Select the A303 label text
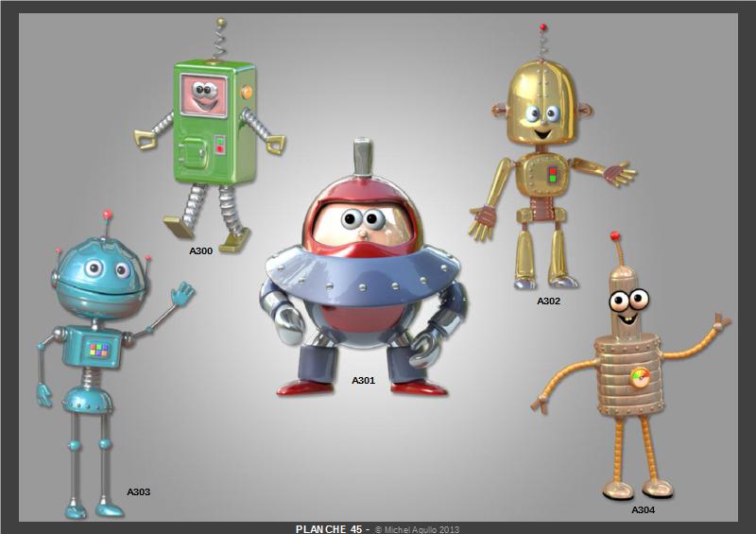 pos(139,492)
